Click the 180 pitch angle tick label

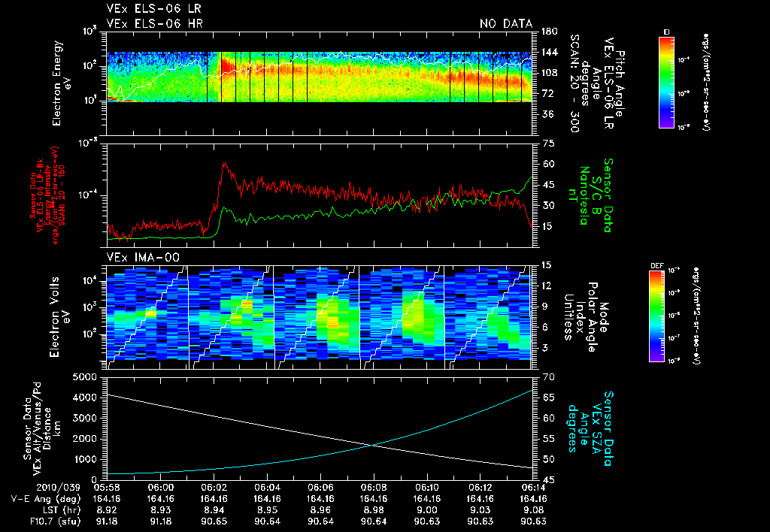point(550,32)
